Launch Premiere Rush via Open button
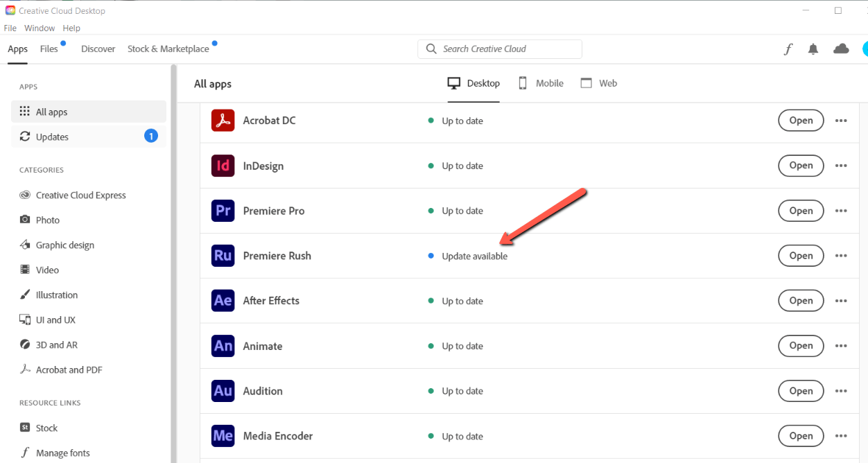Screen dimensions: 868x463 [x=801, y=256]
